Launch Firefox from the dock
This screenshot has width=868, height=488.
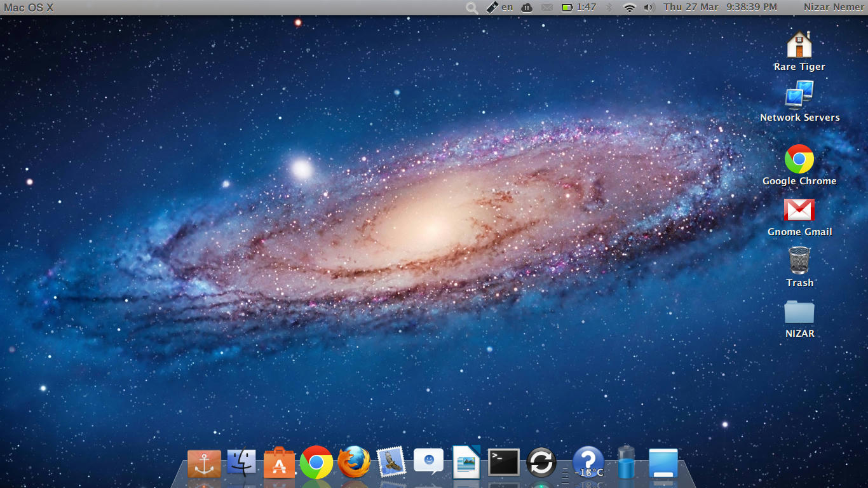354,462
